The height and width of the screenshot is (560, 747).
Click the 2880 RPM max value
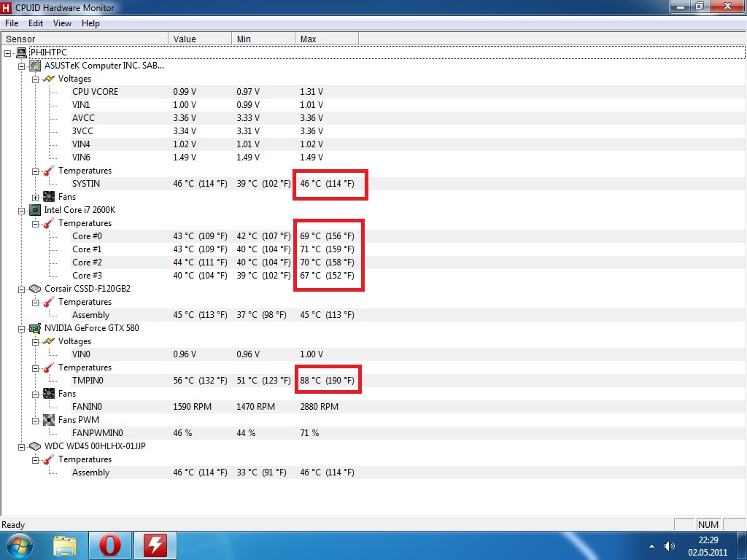[x=320, y=407]
